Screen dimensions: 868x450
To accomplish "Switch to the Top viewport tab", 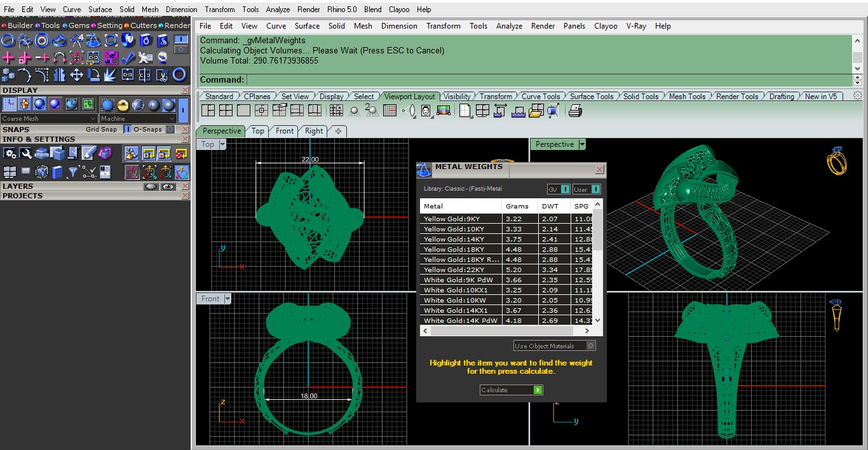I will 257,131.
